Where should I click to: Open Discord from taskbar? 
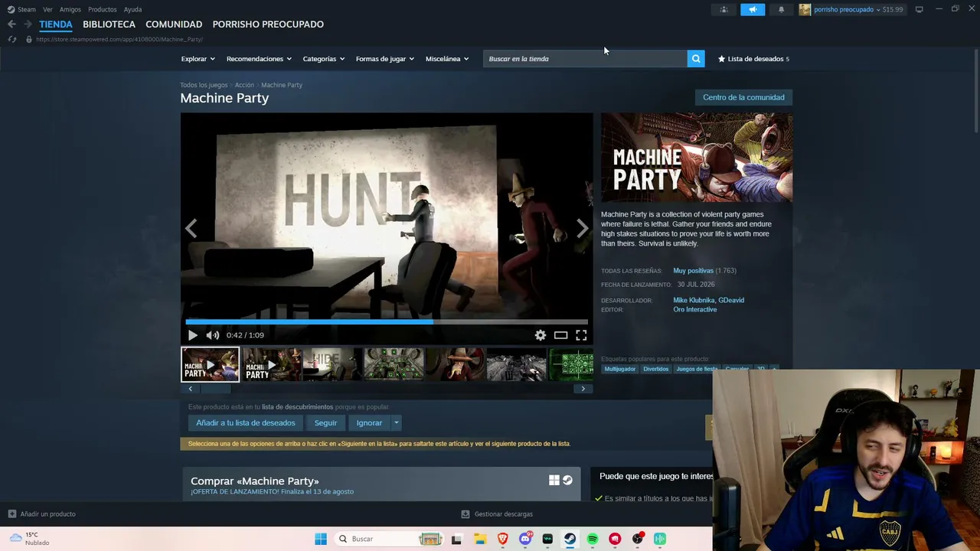525,539
